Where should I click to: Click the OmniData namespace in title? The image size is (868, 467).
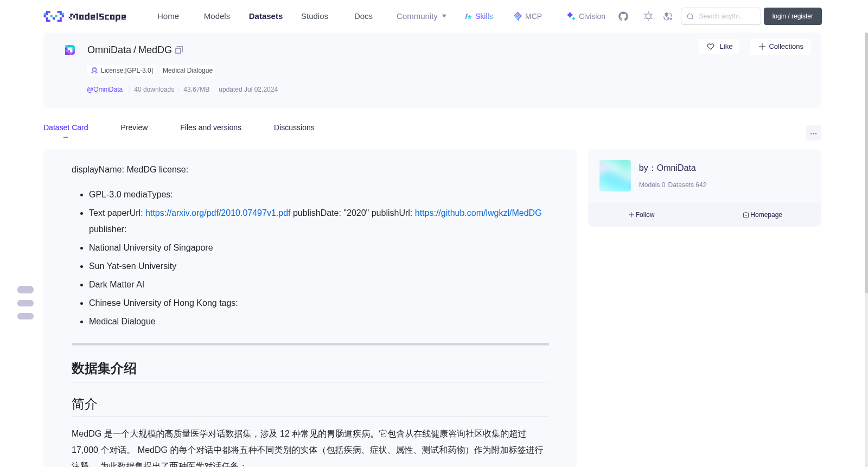tap(109, 50)
